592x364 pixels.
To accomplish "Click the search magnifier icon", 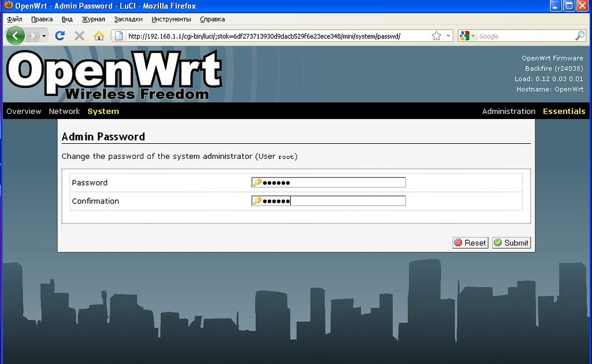I will coord(579,36).
